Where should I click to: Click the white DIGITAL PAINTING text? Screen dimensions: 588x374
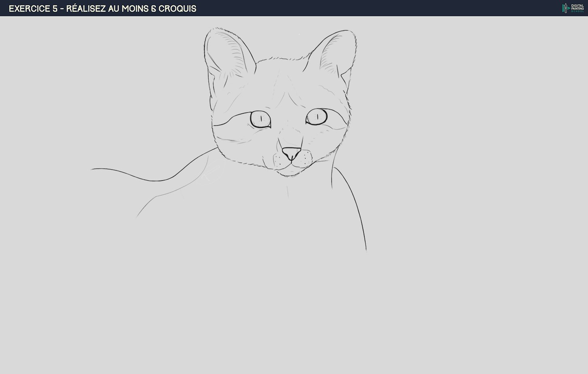click(x=577, y=6)
